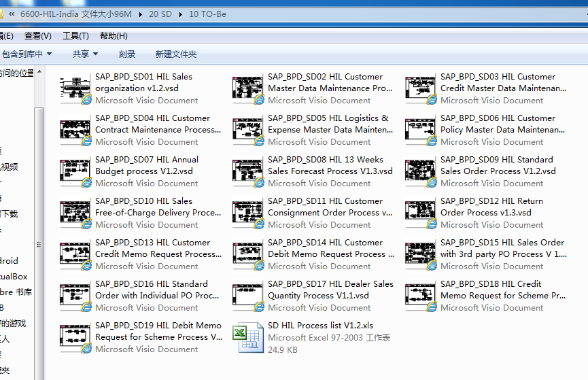The width and height of the screenshot is (588, 380).
Task: Select the SAP_BPD_SD07 Annual Budget process icon
Action: (x=75, y=172)
